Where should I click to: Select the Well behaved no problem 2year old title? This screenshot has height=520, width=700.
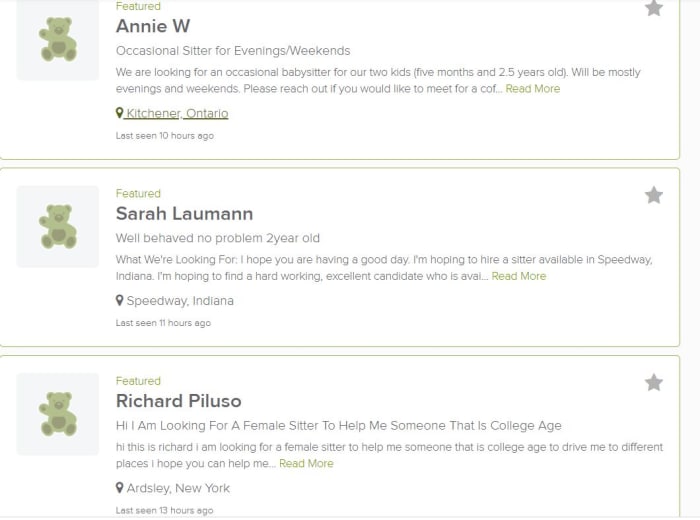click(x=218, y=238)
